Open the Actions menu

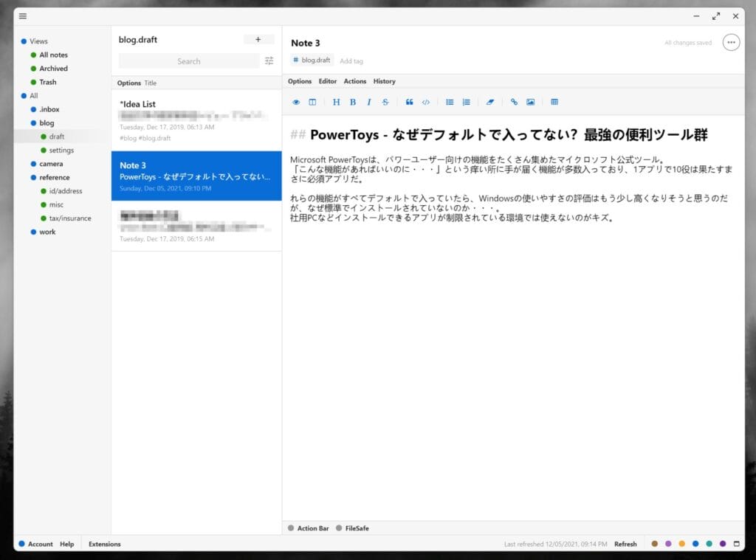pos(355,81)
